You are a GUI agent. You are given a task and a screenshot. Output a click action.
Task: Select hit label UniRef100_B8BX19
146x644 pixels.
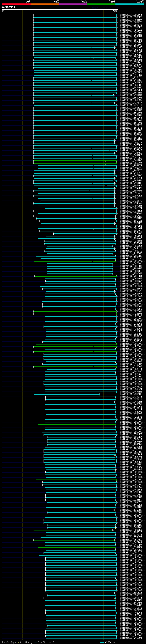click(131, 440)
